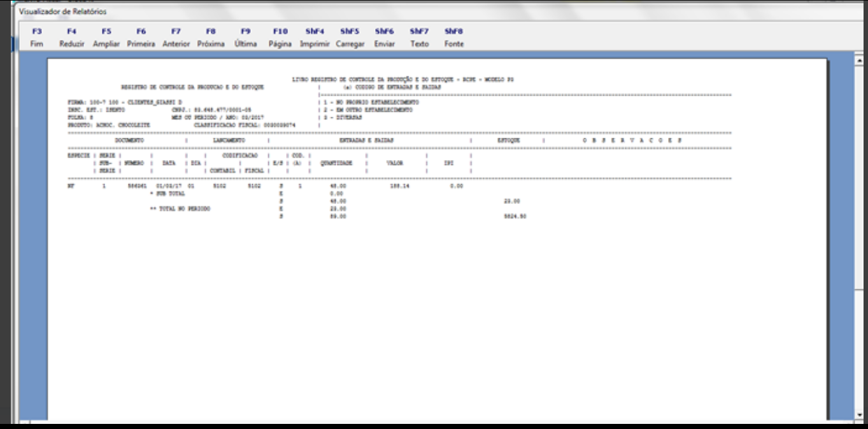Click the TOTAL NO PERIODO row label
This screenshot has width=868, height=429.
(x=183, y=209)
